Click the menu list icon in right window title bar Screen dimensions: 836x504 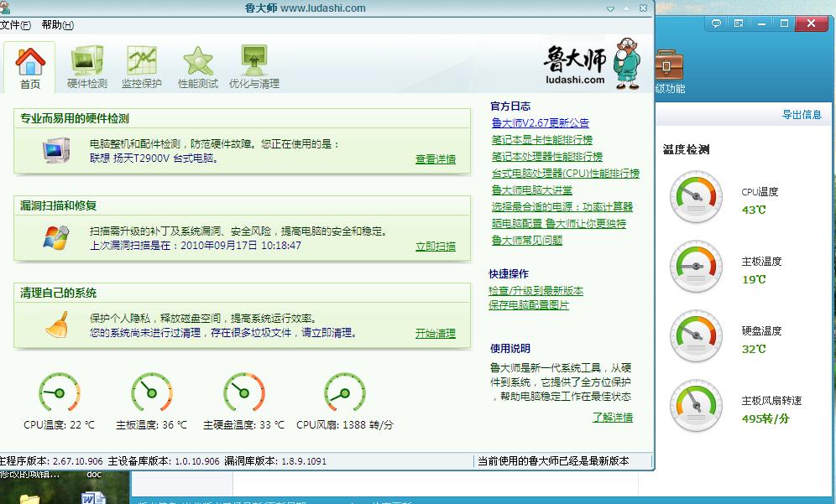click(739, 23)
